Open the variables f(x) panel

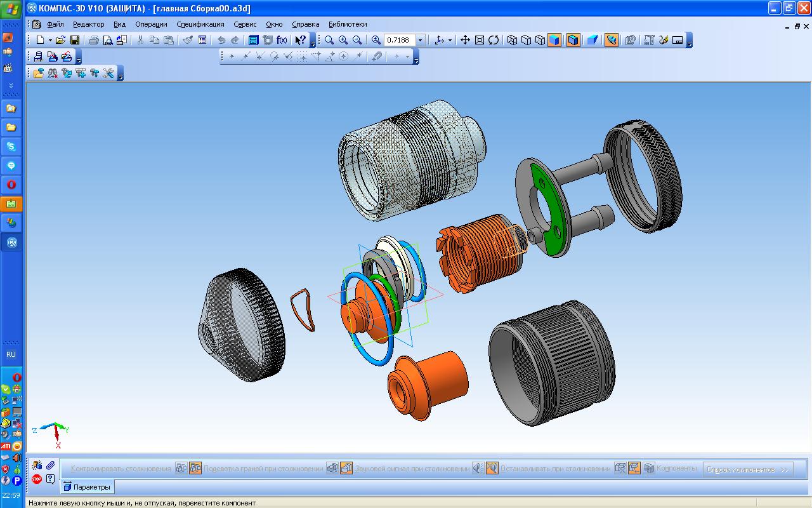tap(282, 40)
